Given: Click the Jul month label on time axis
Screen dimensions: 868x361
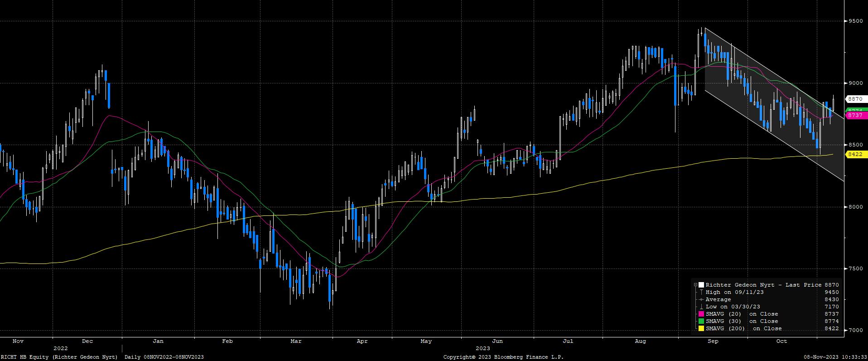Looking at the screenshot, I should click(x=568, y=341).
